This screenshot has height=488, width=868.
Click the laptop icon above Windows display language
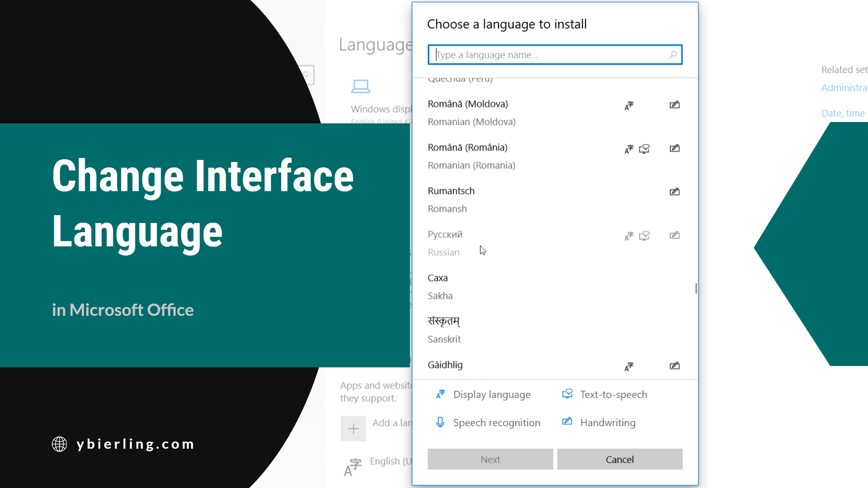coord(360,86)
